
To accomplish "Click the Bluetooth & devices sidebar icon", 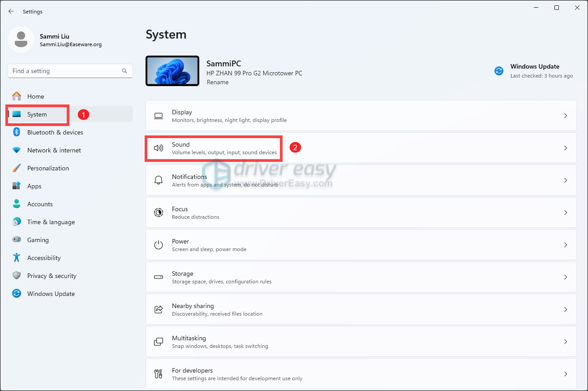I will [17, 132].
